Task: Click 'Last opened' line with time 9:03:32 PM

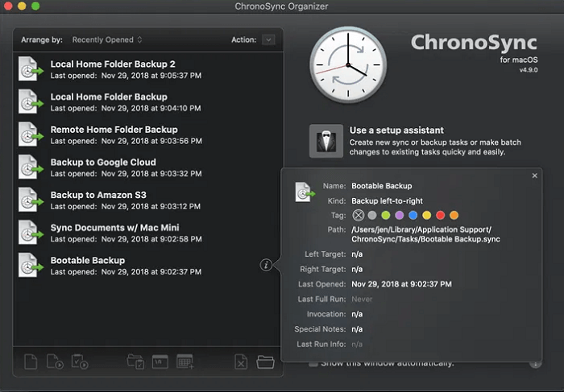Action: click(126, 174)
